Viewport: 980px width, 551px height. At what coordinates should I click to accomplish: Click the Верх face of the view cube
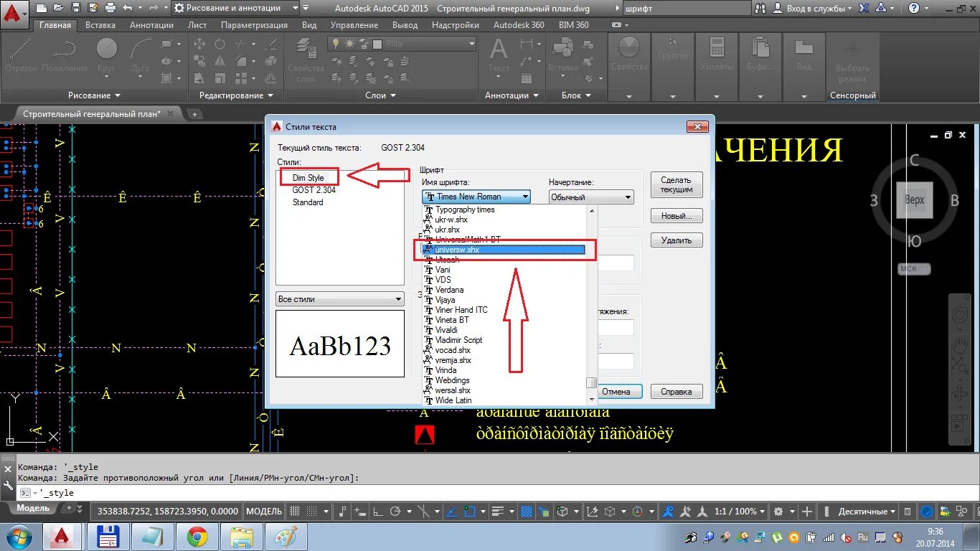(914, 200)
